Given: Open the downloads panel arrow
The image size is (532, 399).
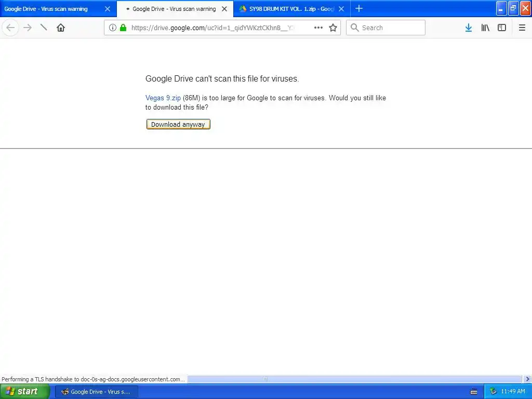Looking at the screenshot, I should 469,28.
